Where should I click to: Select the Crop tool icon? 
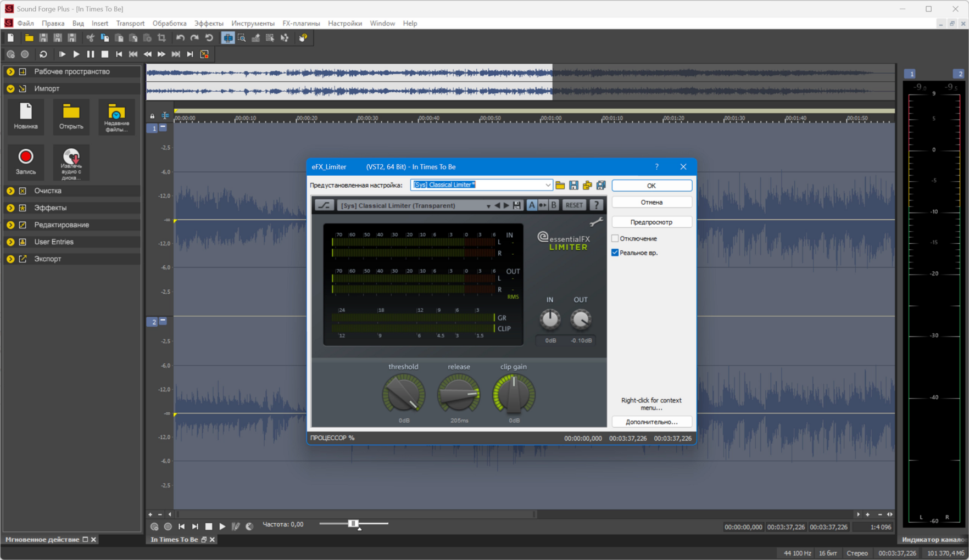coord(161,38)
